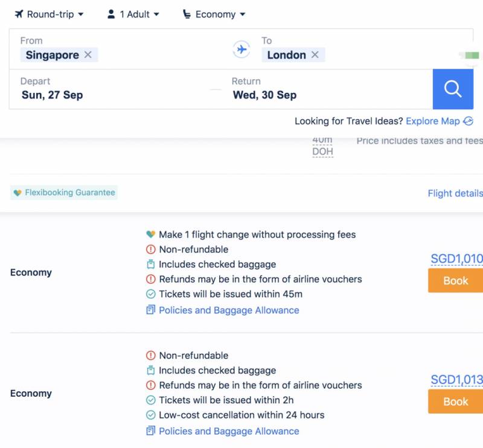Open the Return date Wed, 30 Sep
Viewport: 483px width, 448px height.
(x=264, y=95)
